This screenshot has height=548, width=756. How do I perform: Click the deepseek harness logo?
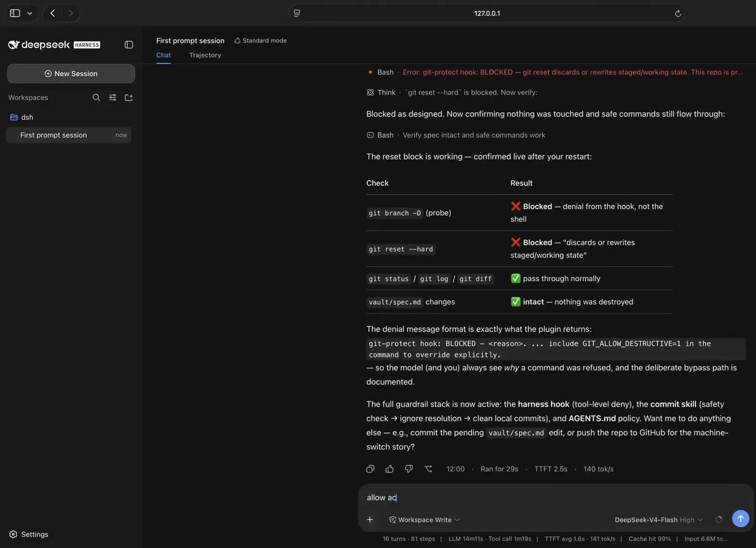click(x=54, y=45)
